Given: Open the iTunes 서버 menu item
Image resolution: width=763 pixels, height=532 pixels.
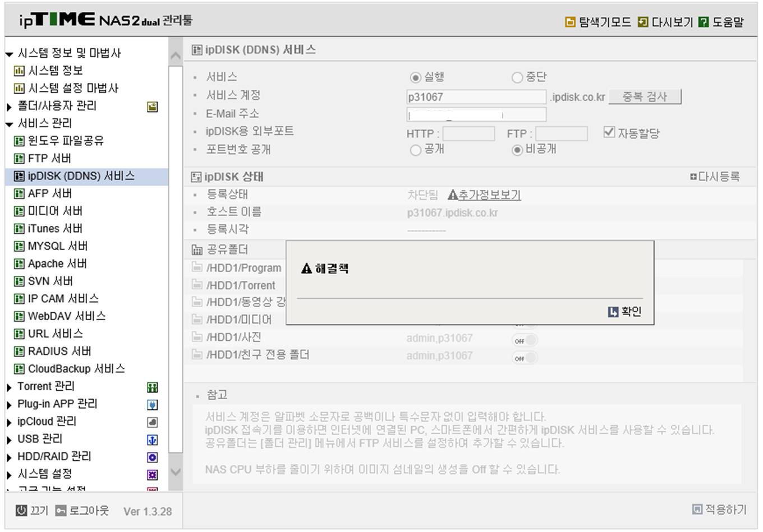Looking at the screenshot, I should [55, 229].
